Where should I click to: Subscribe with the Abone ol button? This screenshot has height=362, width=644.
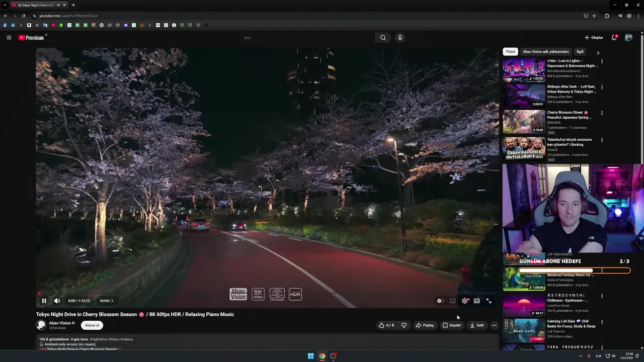(92, 325)
